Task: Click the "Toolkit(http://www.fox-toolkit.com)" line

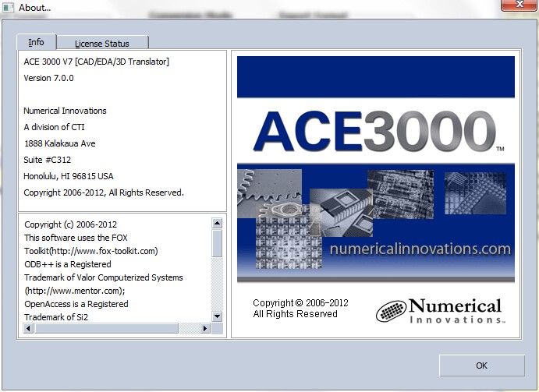Action: pos(91,251)
